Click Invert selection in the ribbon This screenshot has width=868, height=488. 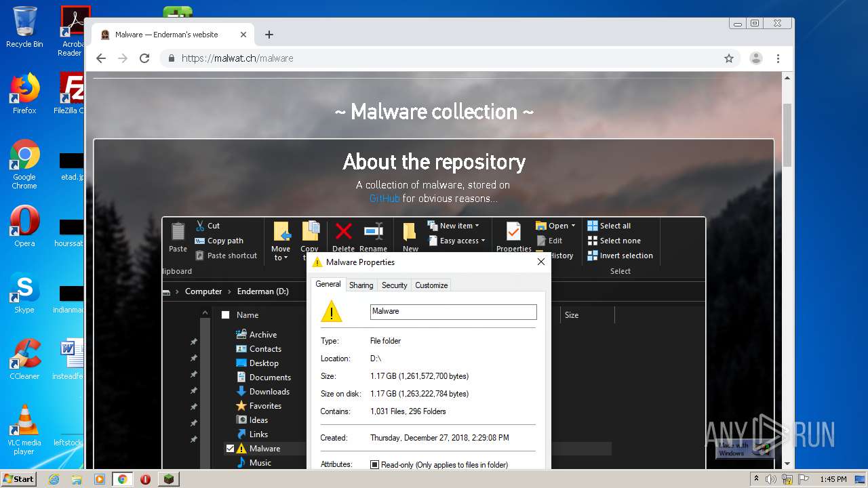click(x=620, y=256)
